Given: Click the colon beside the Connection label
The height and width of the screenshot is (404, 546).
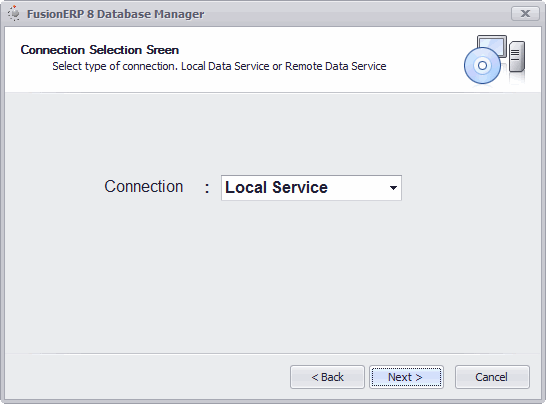Looking at the screenshot, I should pyautogui.click(x=207, y=188).
